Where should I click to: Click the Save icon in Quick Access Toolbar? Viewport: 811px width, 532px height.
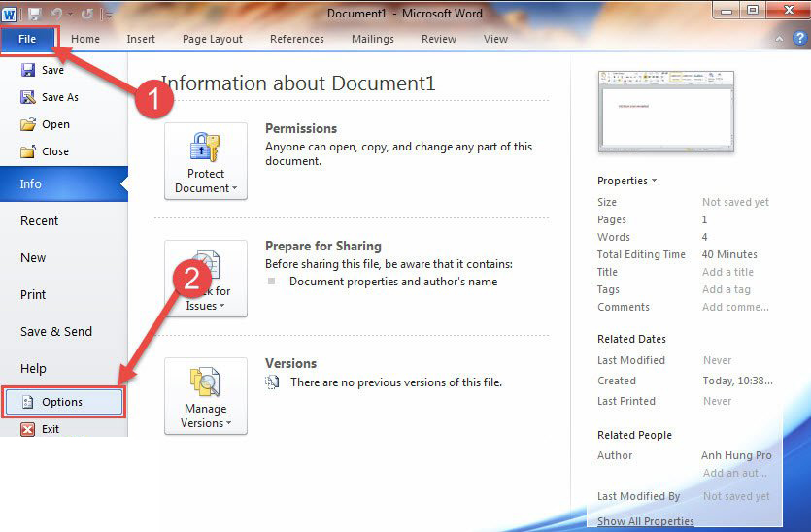[35, 14]
